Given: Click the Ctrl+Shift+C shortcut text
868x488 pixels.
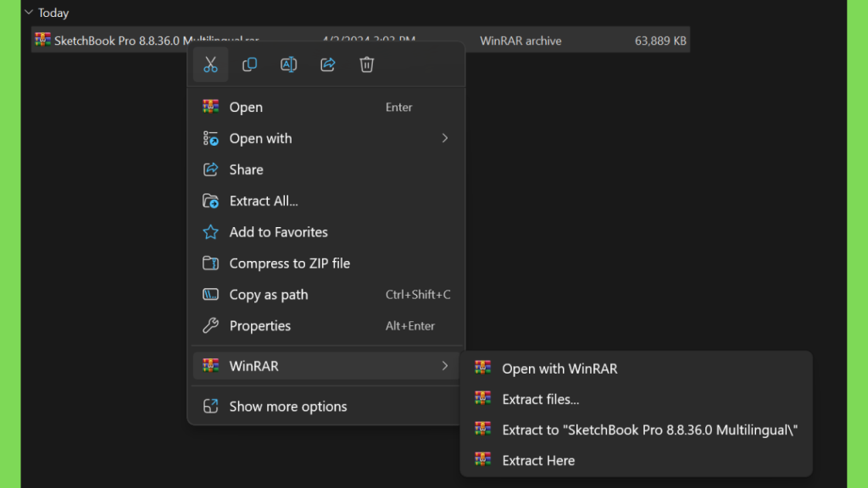Looking at the screenshot, I should [x=418, y=294].
